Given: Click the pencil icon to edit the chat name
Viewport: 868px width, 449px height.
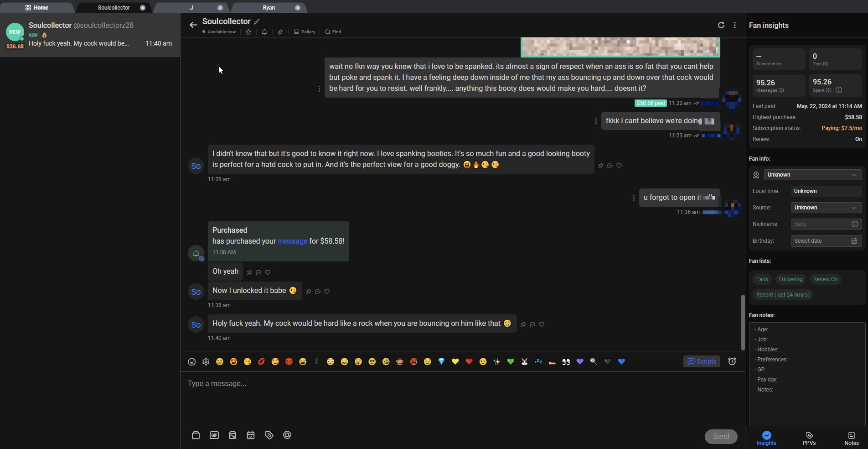Looking at the screenshot, I should pos(257,21).
